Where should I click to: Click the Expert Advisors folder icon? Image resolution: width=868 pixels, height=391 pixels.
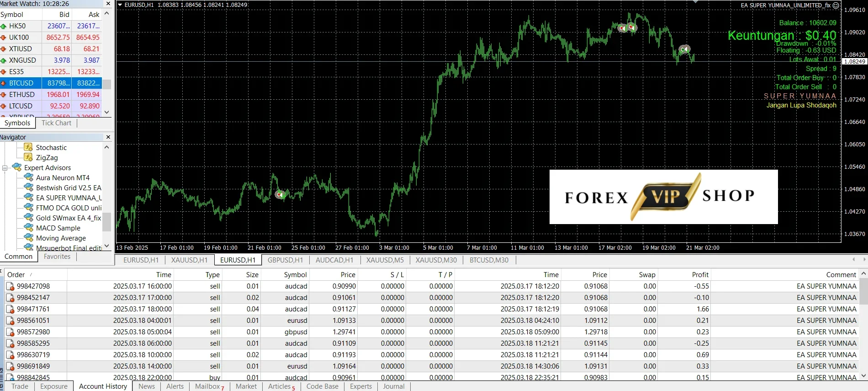[17, 167]
